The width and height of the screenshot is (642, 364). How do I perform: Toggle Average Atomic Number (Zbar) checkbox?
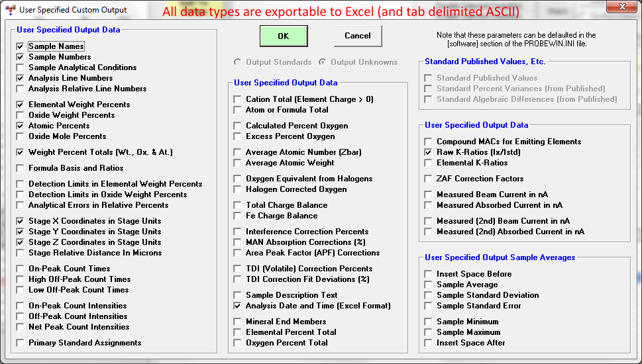click(238, 152)
